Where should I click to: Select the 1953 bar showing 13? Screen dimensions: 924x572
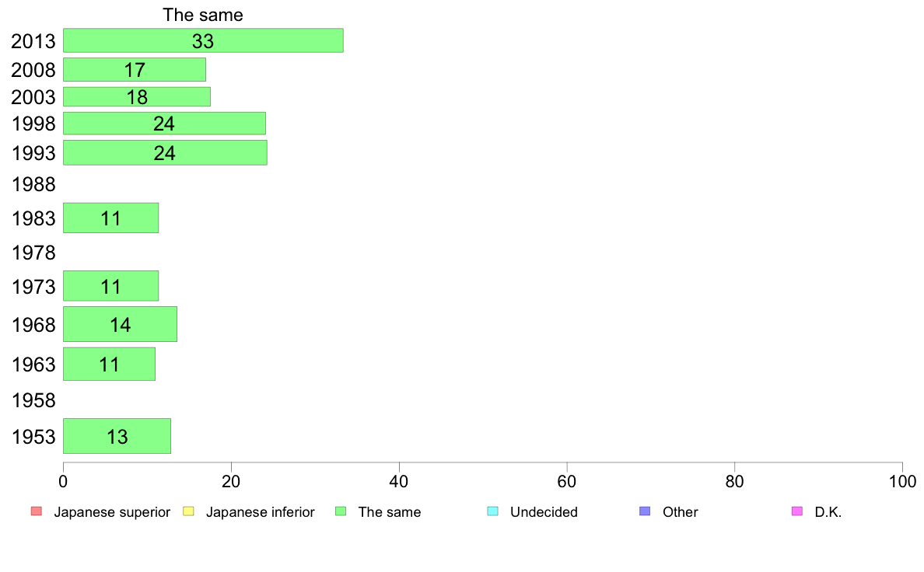(117, 436)
